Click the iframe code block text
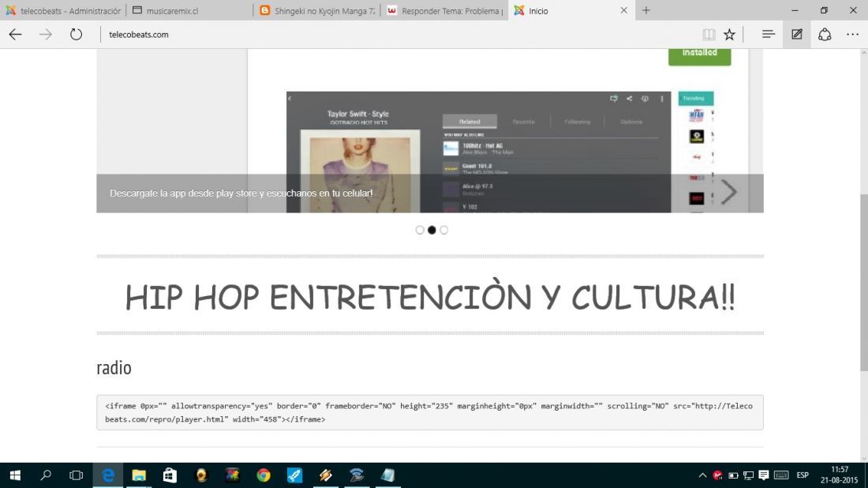 pos(429,413)
